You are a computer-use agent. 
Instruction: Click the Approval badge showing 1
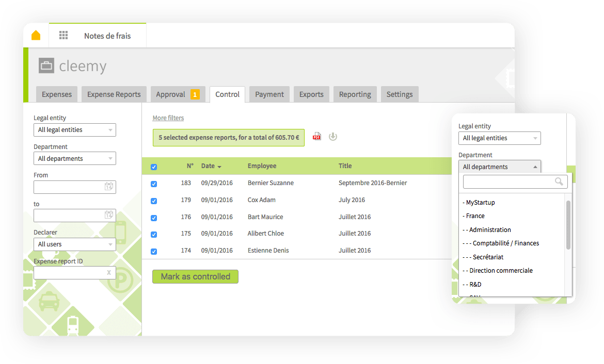(195, 95)
